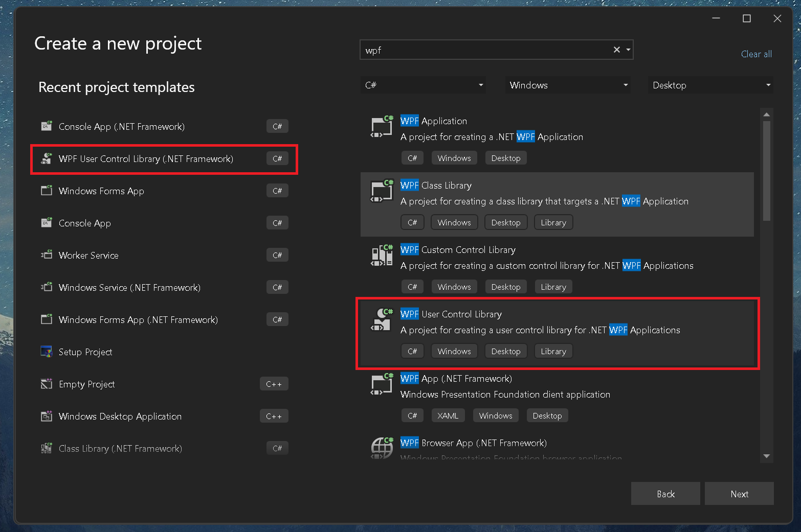Minimize the Create a new project window
801x532 pixels.
(716, 18)
